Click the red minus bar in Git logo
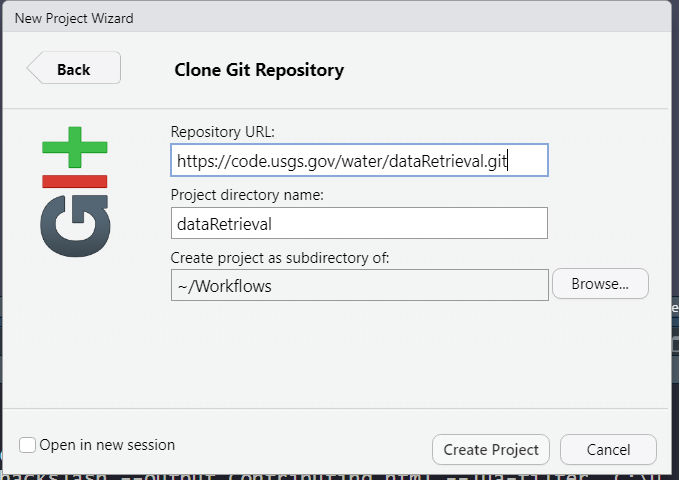This screenshot has height=480, width=679. (75, 181)
